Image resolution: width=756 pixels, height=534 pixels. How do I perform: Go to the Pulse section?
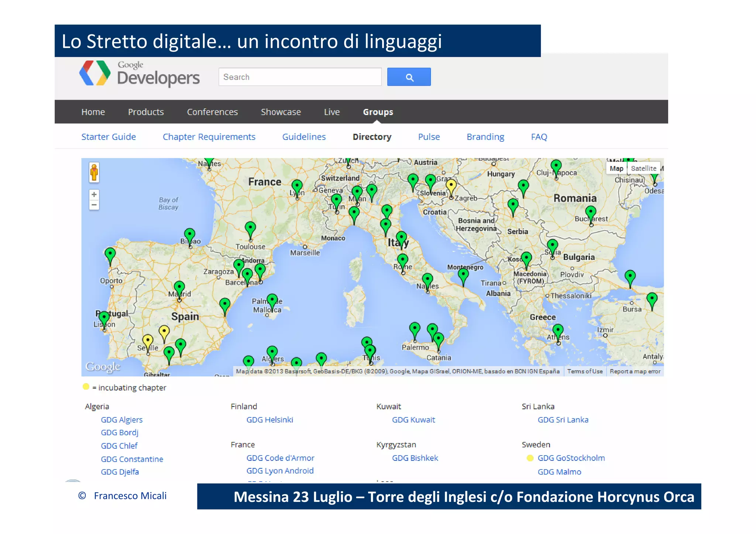429,137
